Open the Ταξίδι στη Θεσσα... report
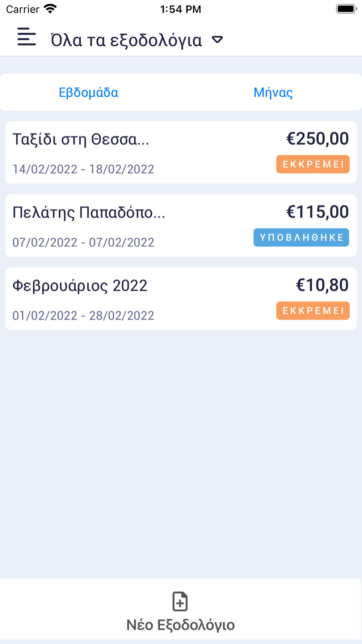The width and height of the screenshot is (362, 644). click(x=81, y=139)
